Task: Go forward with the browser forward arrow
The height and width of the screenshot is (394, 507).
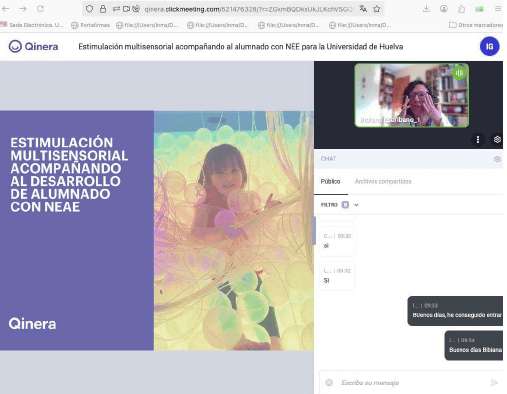Action: pos(23,9)
